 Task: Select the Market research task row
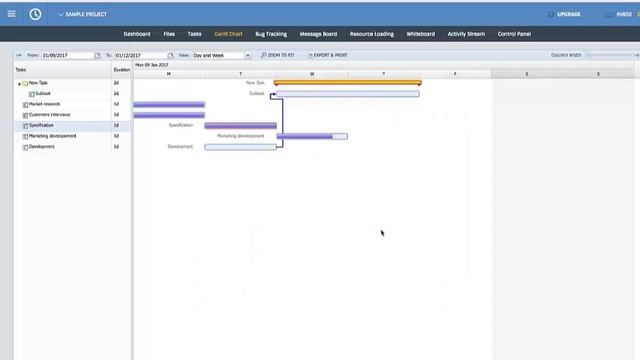click(x=73, y=104)
